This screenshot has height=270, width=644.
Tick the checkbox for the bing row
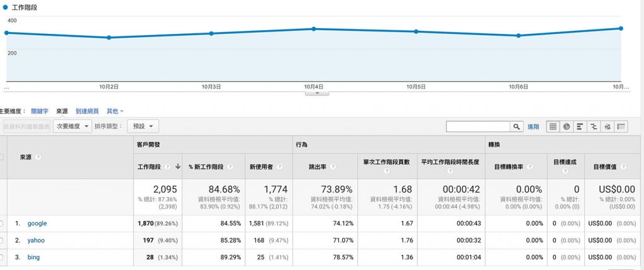click(x=1, y=257)
